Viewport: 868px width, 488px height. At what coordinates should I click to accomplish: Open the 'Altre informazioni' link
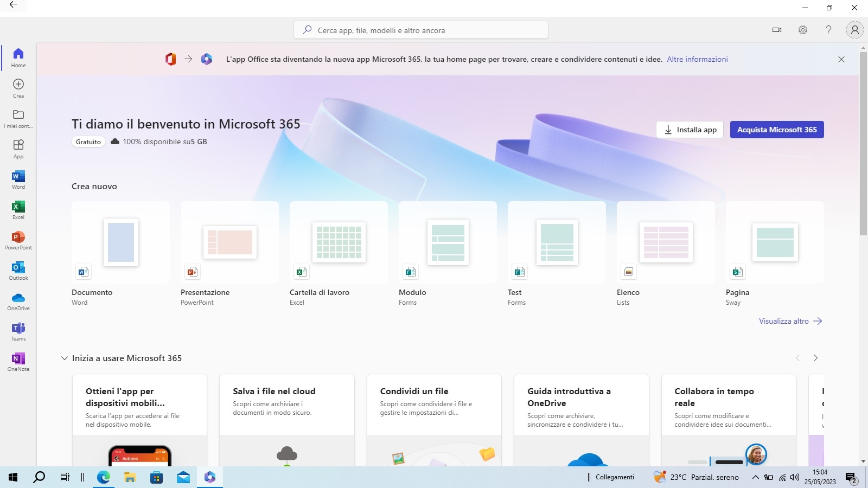(x=697, y=59)
